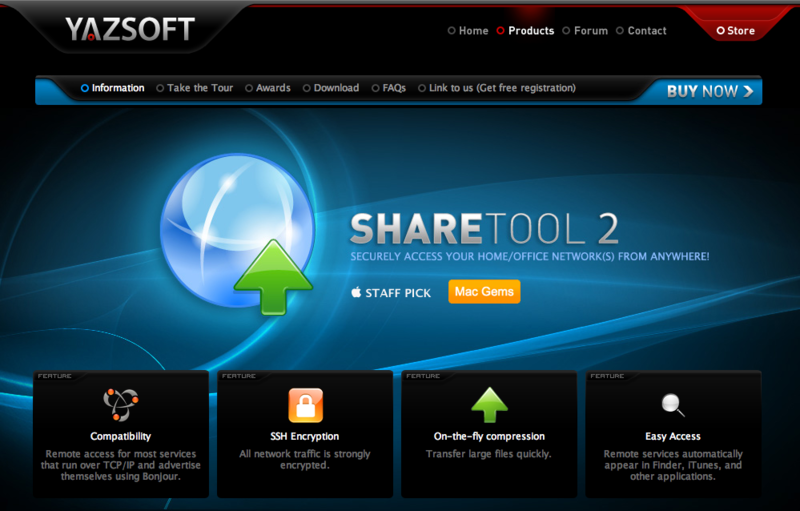
Task: Open the Easy Access heading
Action: pyautogui.click(x=673, y=436)
